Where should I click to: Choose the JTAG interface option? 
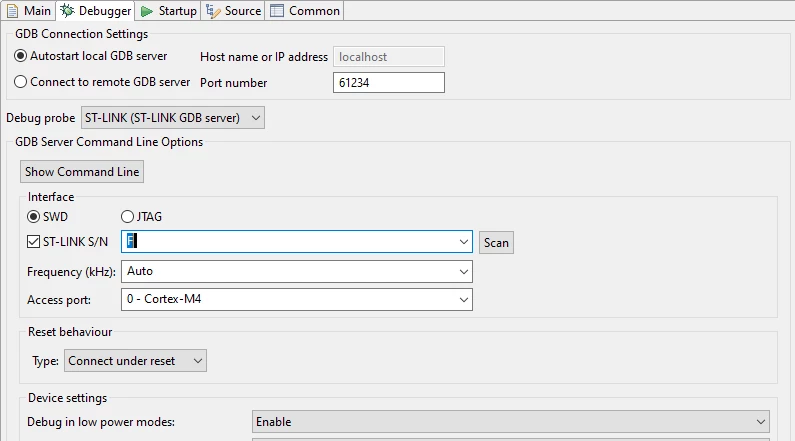(127, 217)
